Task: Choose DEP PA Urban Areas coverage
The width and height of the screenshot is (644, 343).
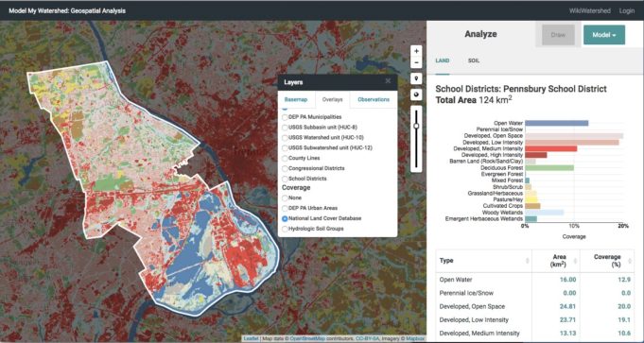Action: pyautogui.click(x=285, y=209)
